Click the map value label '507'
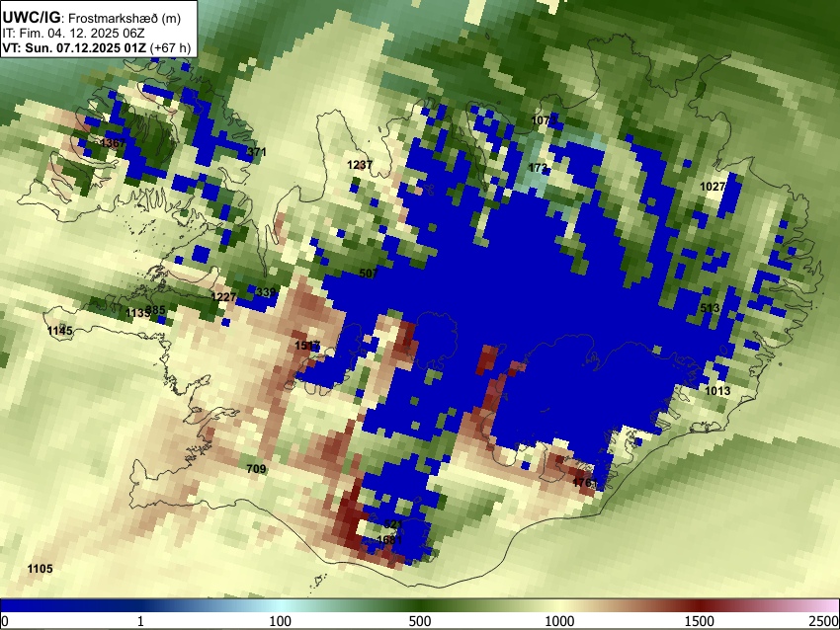This screenshot has width=840, height=630. coord(369,274)
